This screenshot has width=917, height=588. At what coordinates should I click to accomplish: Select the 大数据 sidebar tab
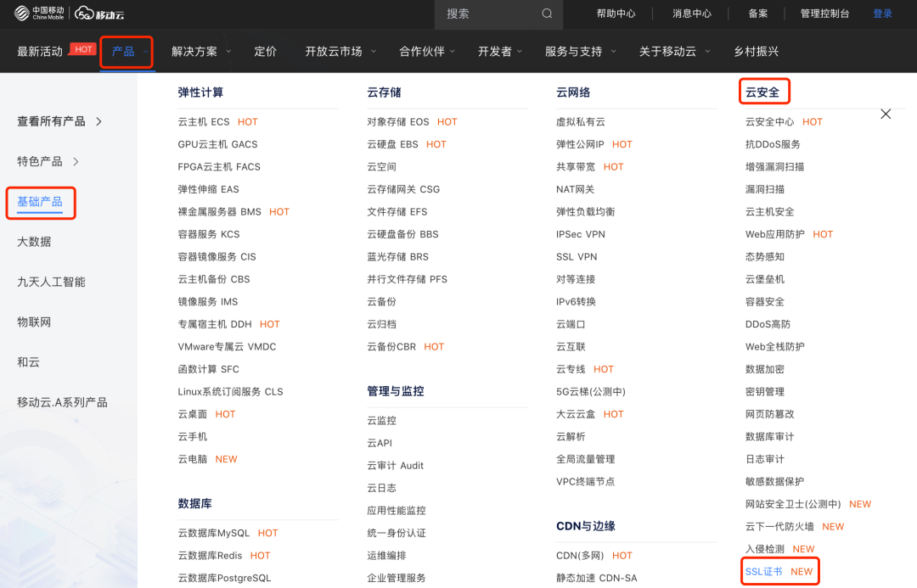point(34,242)
